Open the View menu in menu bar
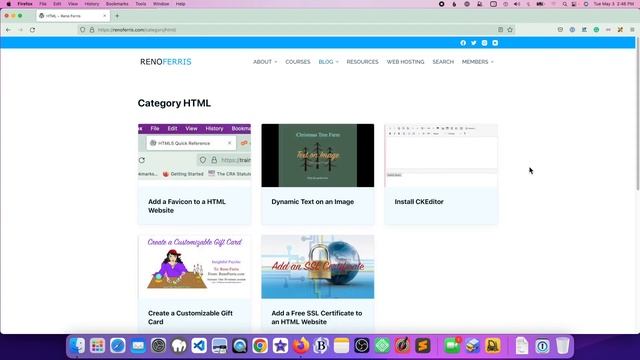Viewport: 640px width, 360px height. tap(73, 4)
